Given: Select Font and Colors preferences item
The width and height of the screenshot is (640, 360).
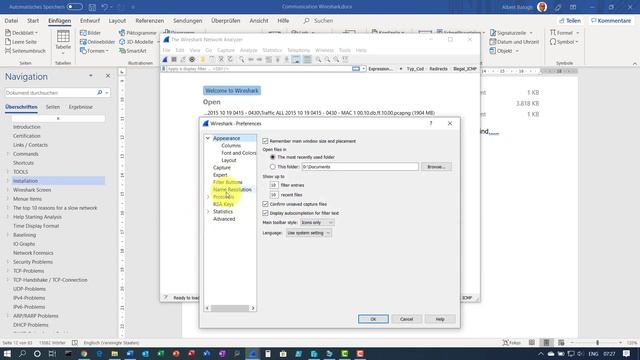Looking at the screenshot, I should [239, 153].
